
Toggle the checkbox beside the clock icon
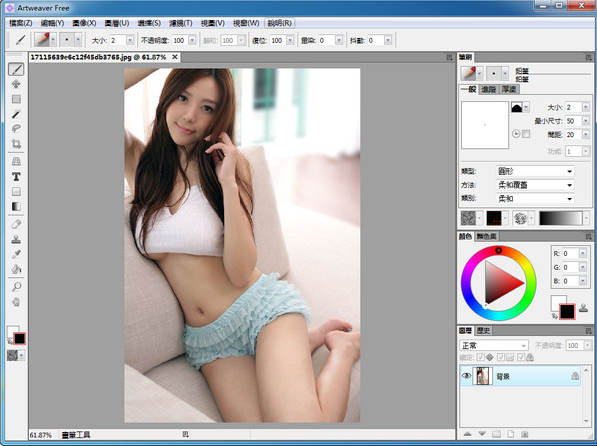(x=526, y=134)
